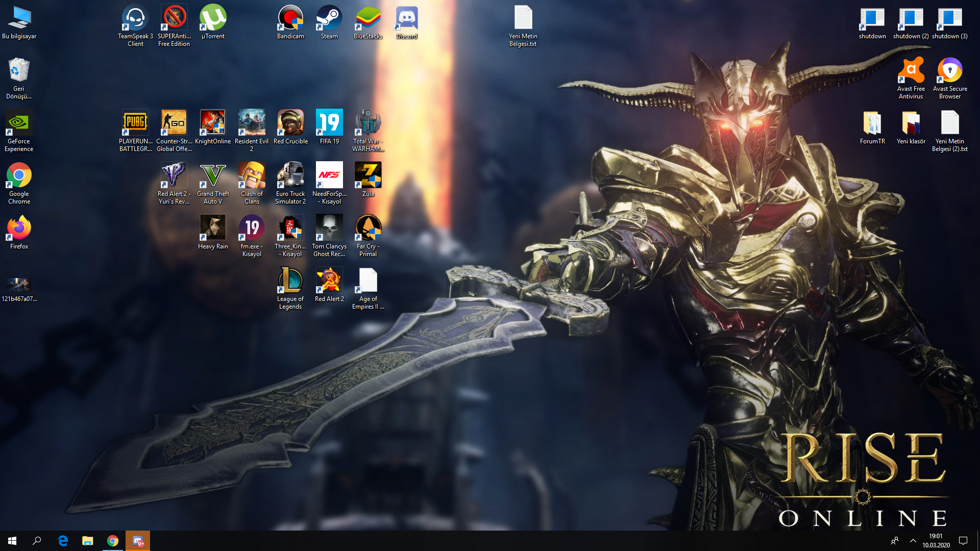Image resolution: width=980 pixels, height=551 pixels.
Task: Select Red Alert 2 Yuri's Revenge icon
Action: (175, 183)
